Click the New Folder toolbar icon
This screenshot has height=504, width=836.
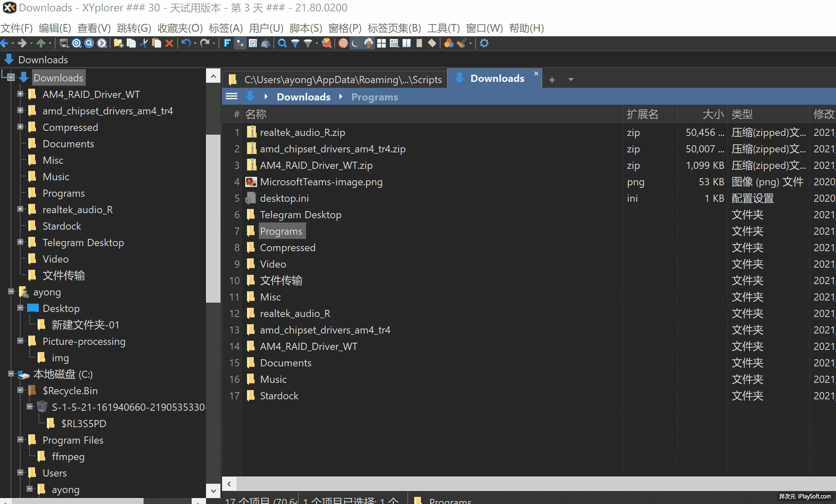click(x=119, y=43)
